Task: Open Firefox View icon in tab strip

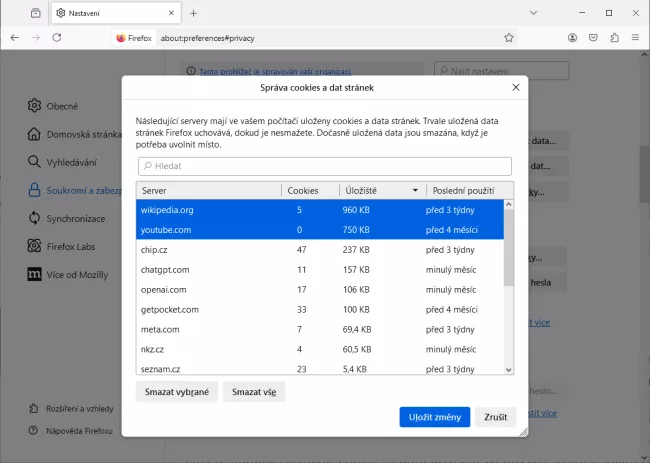Action: pyautogui.click(x=36, y=13)
